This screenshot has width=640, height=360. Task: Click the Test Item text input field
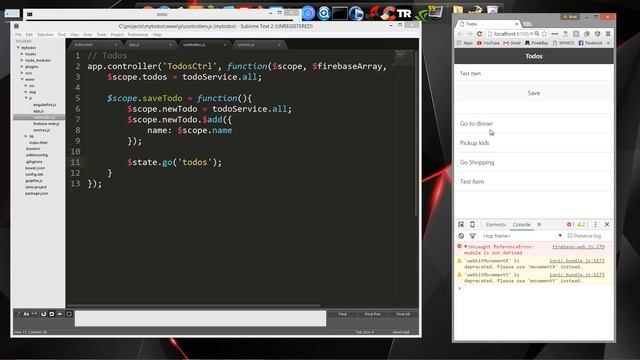(534, 73)
